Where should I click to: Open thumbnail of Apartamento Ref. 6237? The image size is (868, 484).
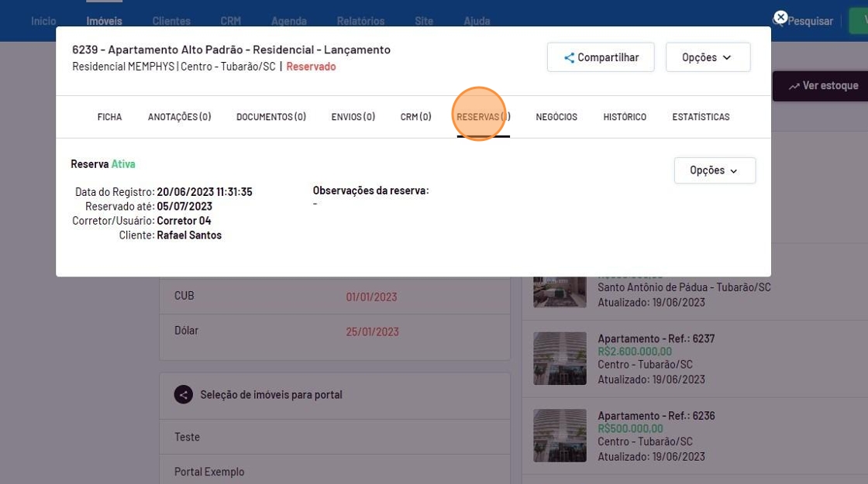560,359
